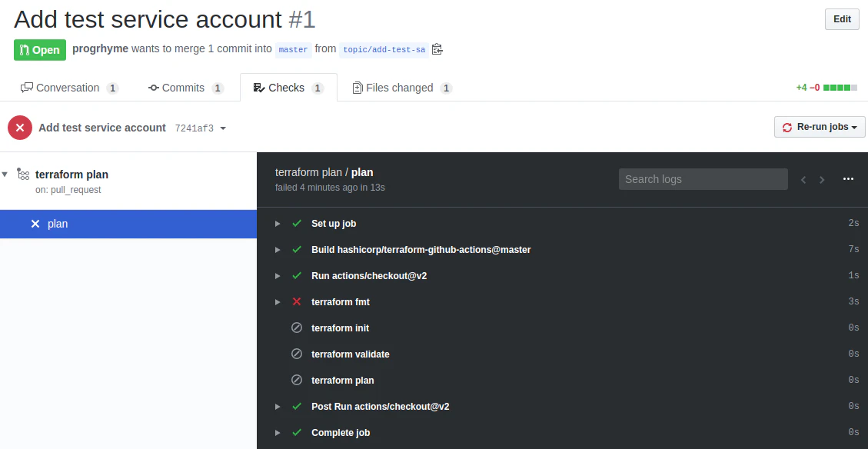Go to next search result arrow

(x=822, y=179)
